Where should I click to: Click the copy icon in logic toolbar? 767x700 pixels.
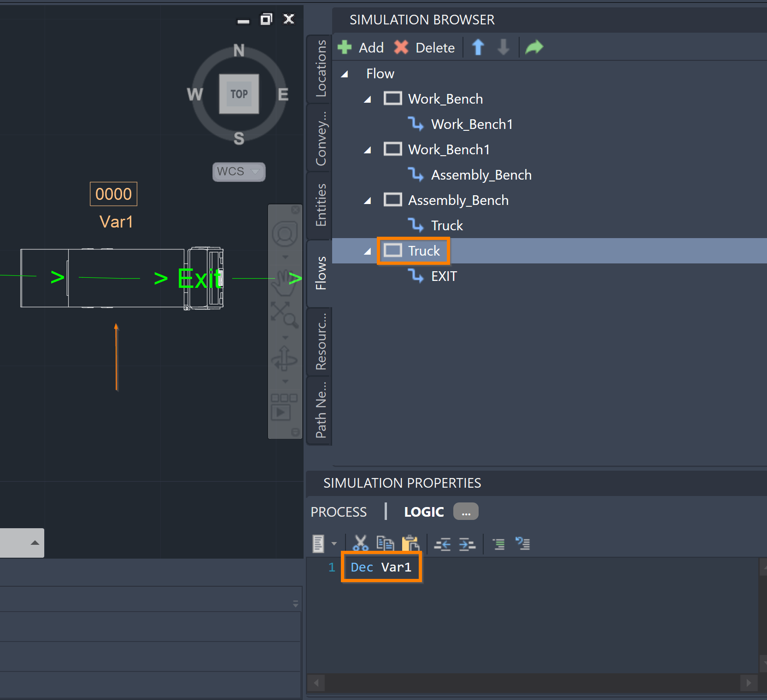click(x=385, y=543)
